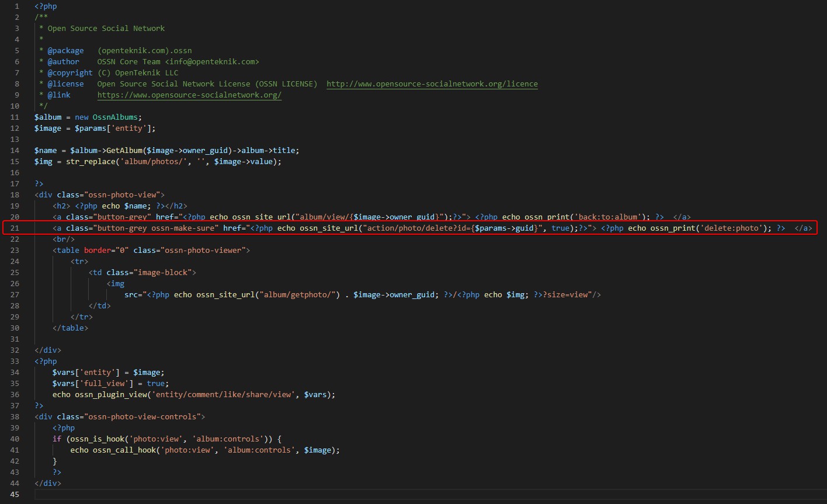Image resolution: width=827 pixels, height=504 pixels.
Task: Click the "ossn-photo-view" class value on line 18
Action: coord(125,194)
